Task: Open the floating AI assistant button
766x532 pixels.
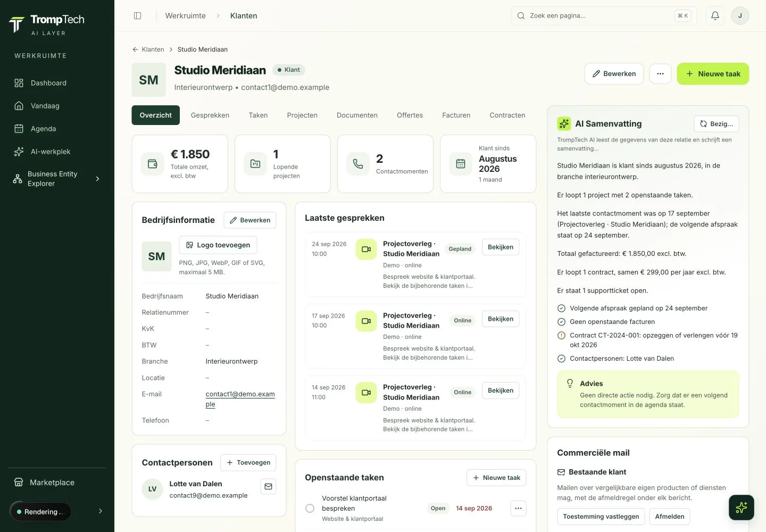Action: click(742, 508)
